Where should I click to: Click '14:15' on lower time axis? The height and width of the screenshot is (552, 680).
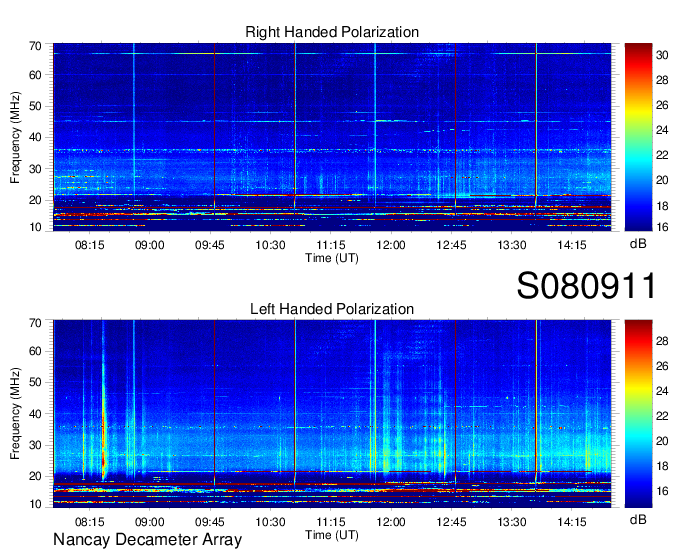click(x=572, y=522)
